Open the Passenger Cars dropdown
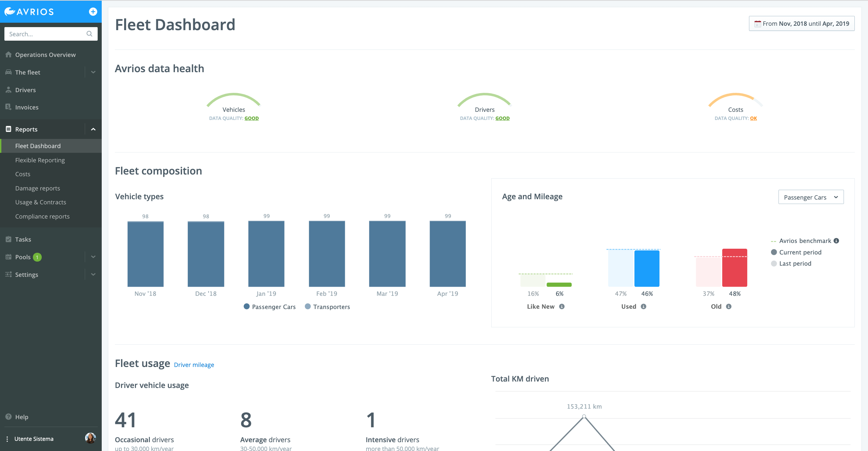Image resolution: width=868 pixels, height=451 pixels. (811, 197)
